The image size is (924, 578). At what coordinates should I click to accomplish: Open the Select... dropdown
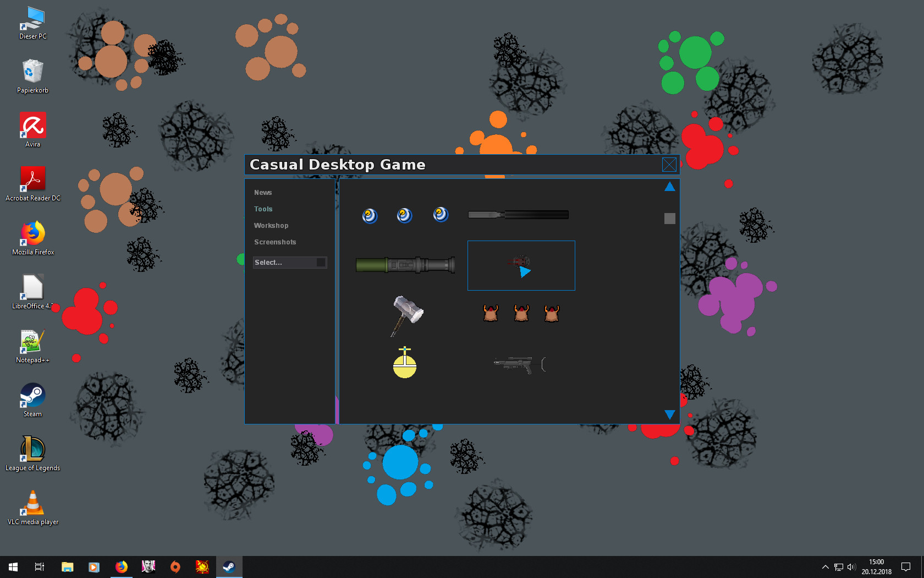290,262
